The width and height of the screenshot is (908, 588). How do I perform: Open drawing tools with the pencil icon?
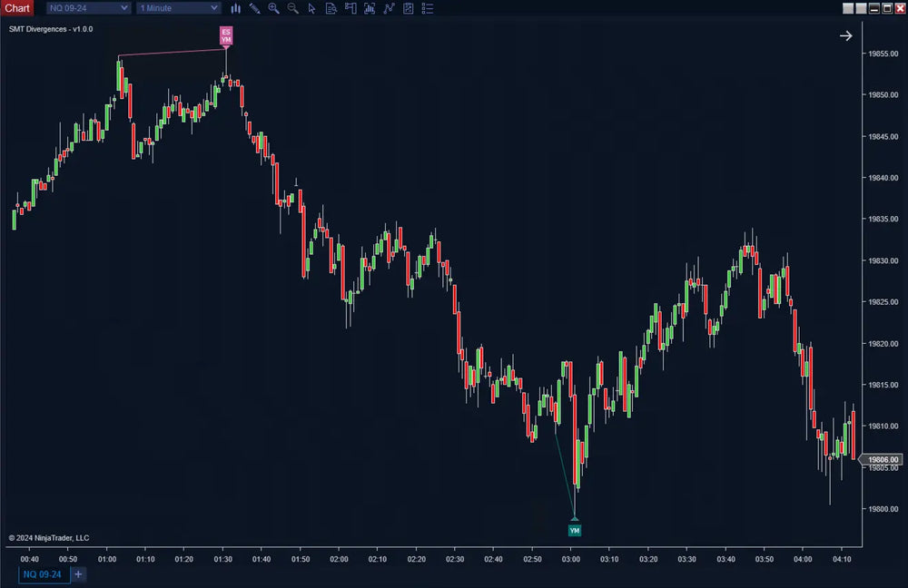254,8
